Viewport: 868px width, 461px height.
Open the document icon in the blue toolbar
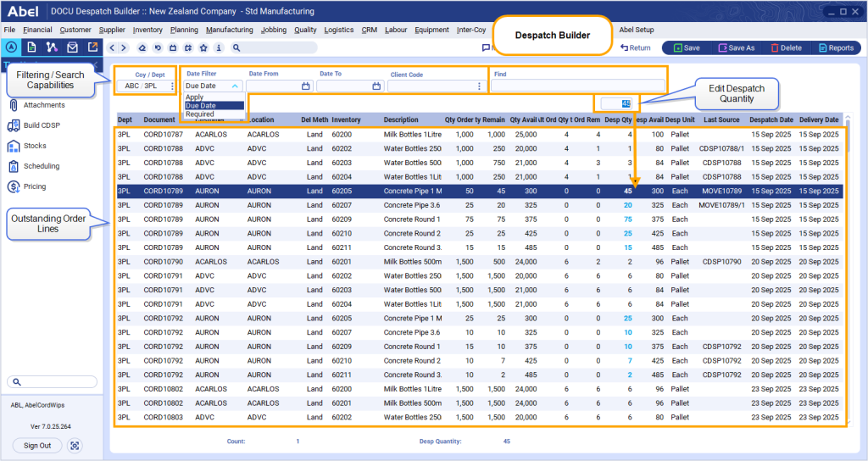click(x=31, y=47)
